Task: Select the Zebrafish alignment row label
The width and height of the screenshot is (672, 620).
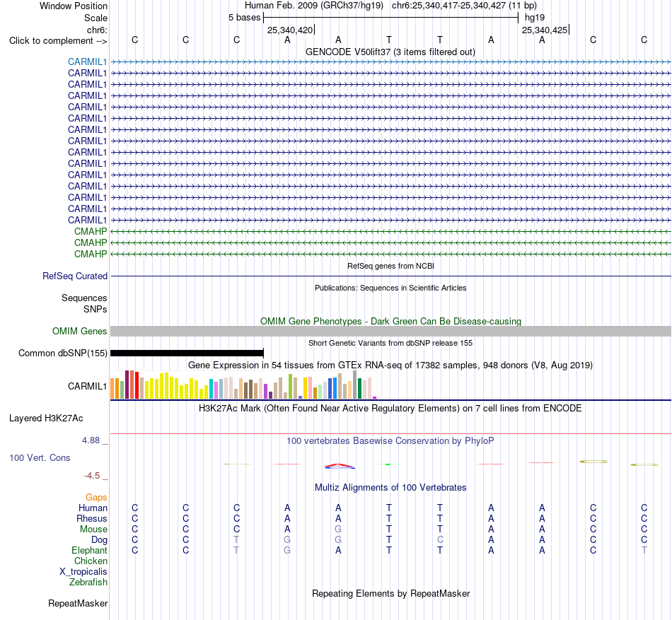Action: coord(88,583)
